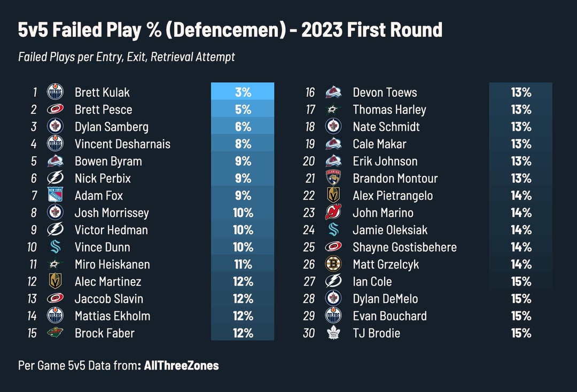Click the Hurricanes logo next to Brett Pesce

pyautogui.click(x=55, y=109)
